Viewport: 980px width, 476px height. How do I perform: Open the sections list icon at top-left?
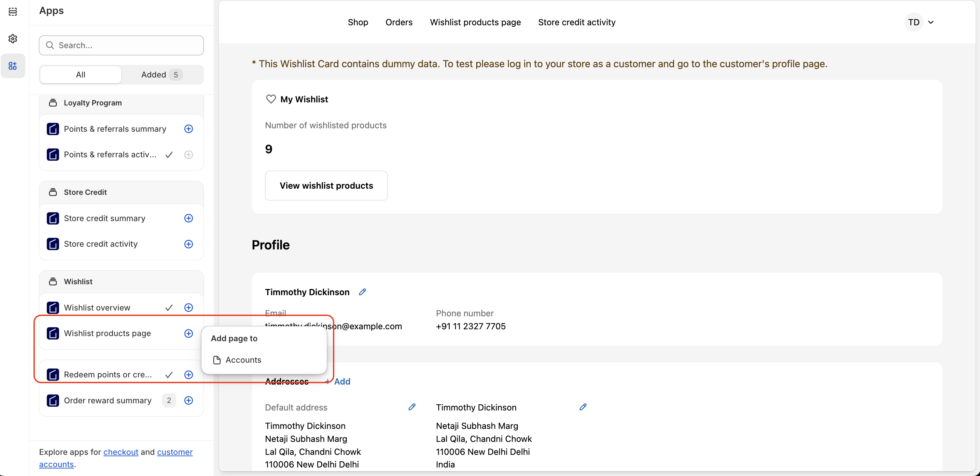coord(13,11)
